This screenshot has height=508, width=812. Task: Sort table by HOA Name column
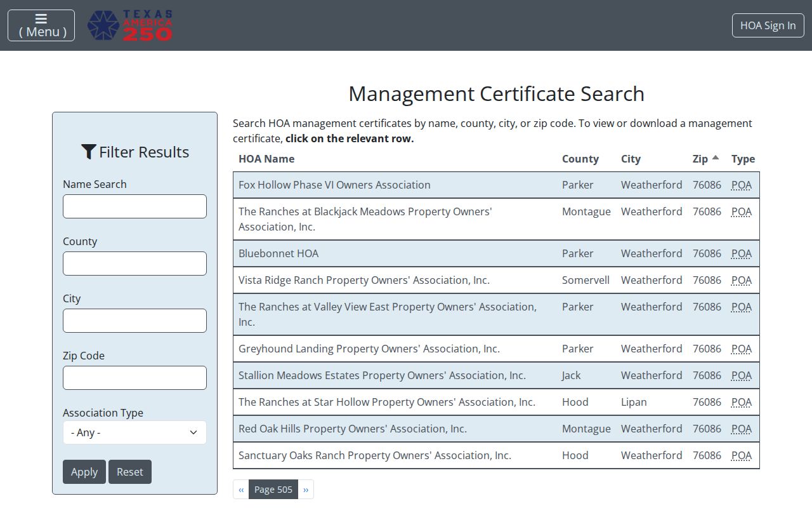coord(266,159)
